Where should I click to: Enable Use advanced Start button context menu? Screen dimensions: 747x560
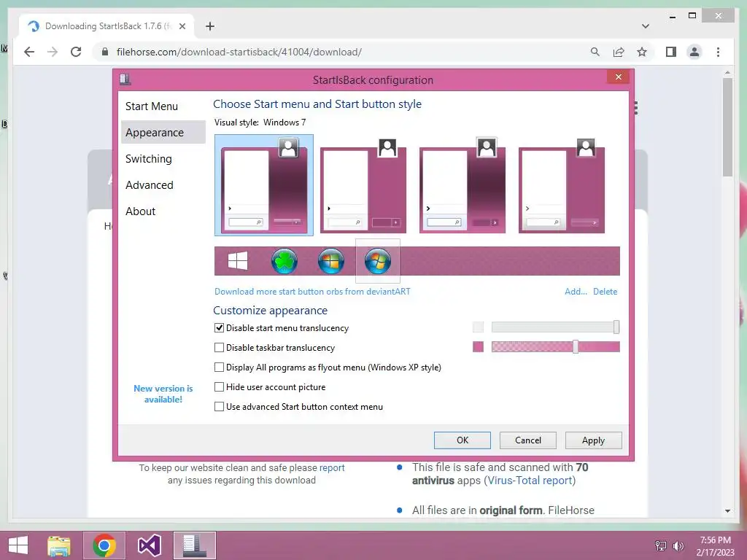click(219, 407)
